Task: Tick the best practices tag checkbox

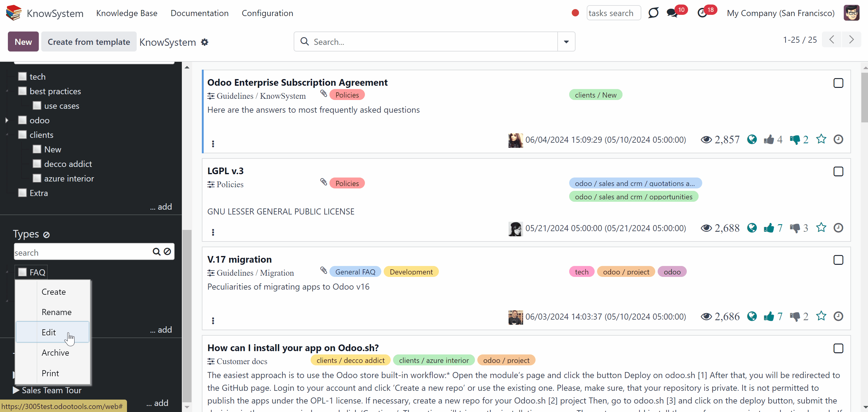Action: point(22,91)
